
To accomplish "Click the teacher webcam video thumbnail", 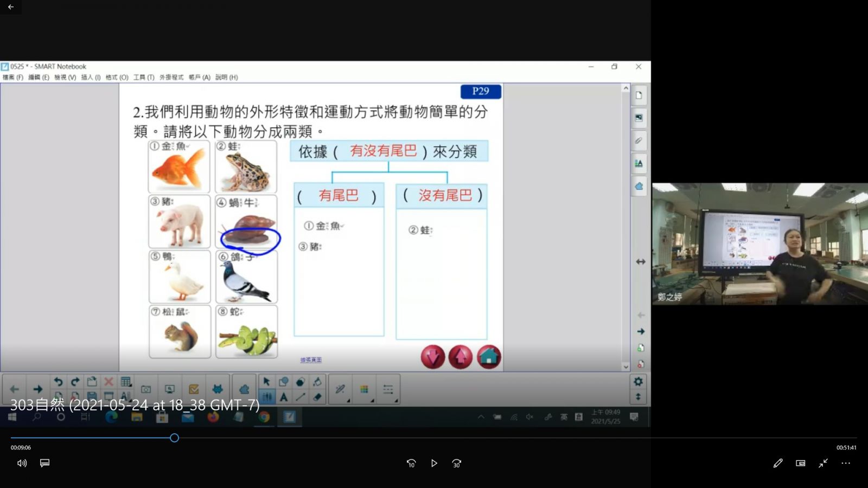I will click(x=759, y=243).
